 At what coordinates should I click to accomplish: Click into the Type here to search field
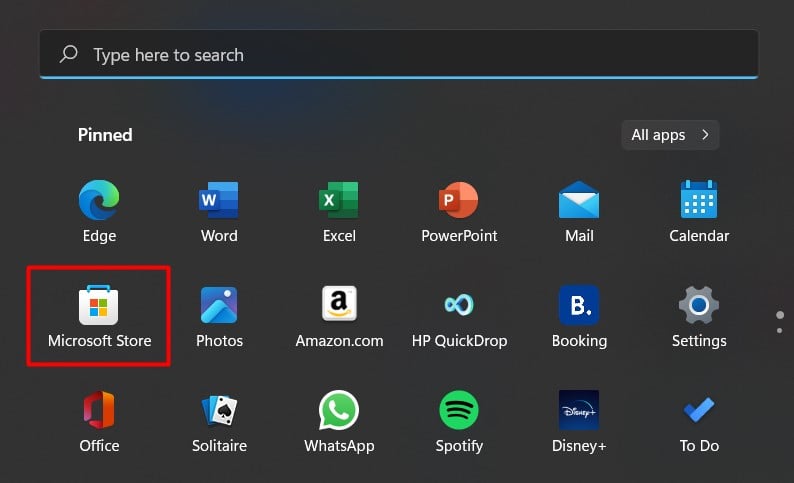(x=399, y=54)
